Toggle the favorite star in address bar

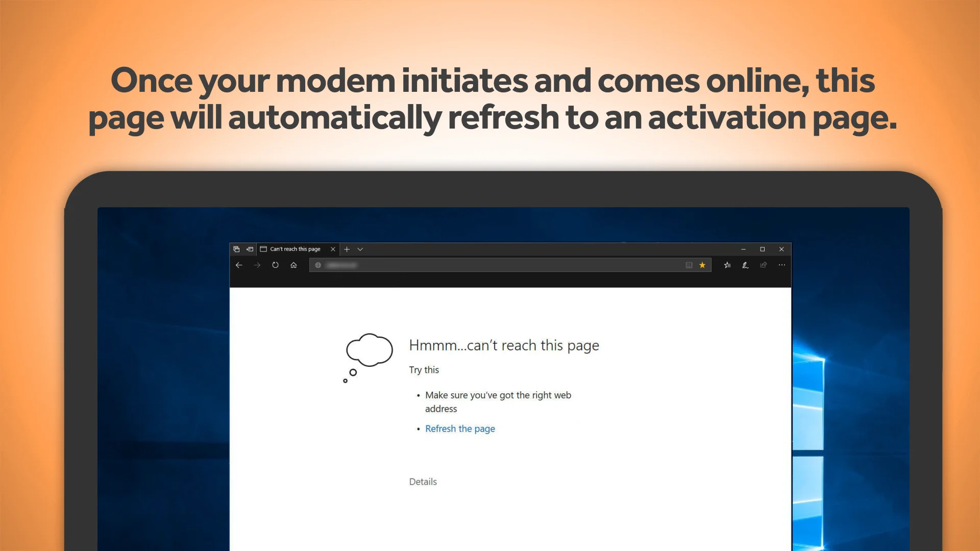pyautogui.click(x=702, y=265)
